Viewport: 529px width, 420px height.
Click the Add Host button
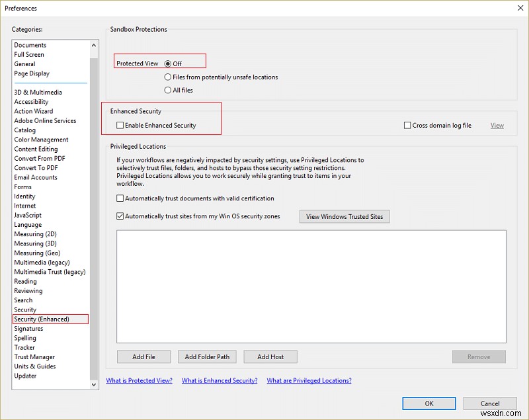(x=270, y=357)
